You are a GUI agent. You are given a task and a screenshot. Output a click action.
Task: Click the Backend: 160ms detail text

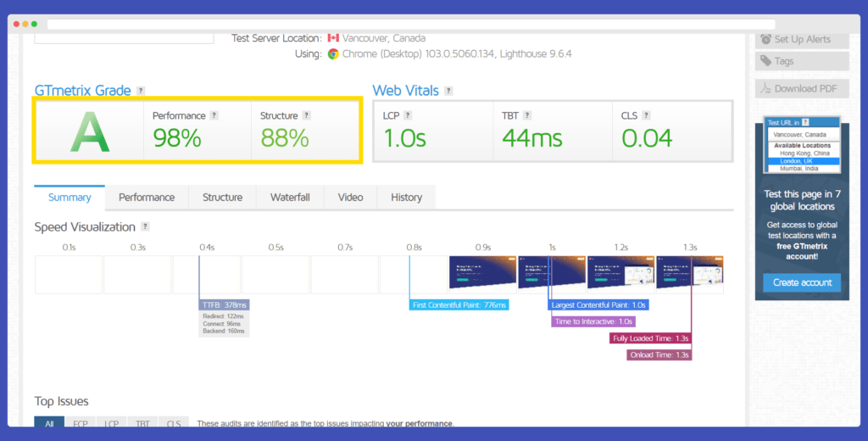(x=223, y=331)
